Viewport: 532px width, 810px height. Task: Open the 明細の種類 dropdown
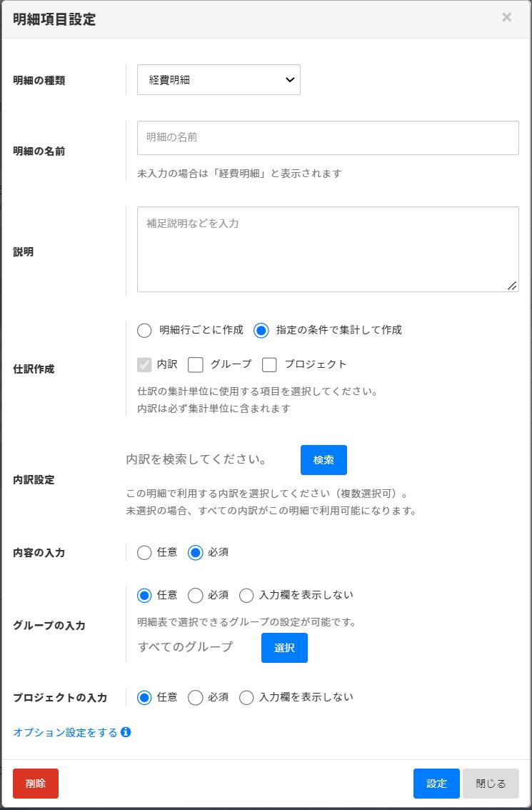click(219, 80)
